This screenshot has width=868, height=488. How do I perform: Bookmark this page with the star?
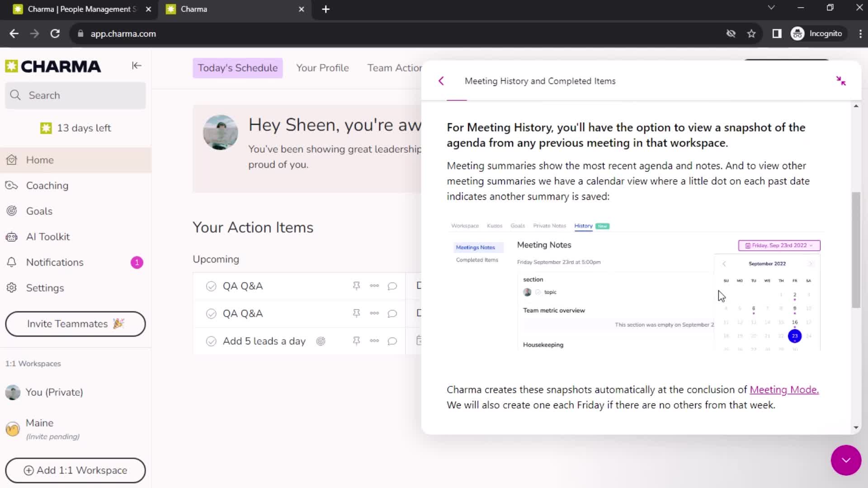pyautogui.click(x=751, y=33)
